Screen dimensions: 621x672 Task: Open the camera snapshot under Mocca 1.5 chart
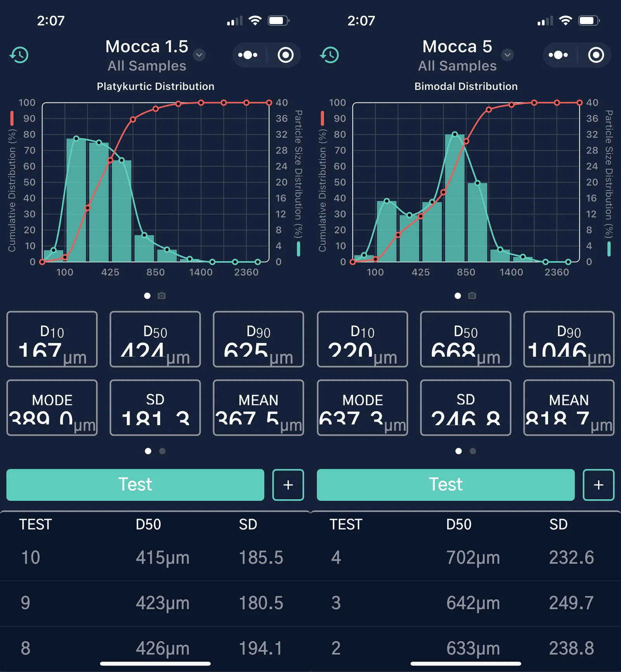point(161,295)
